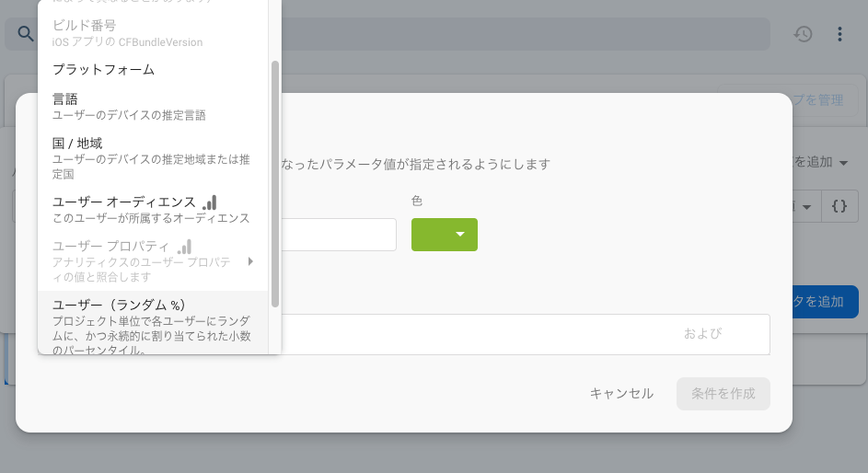This screenshot has height=473, width=868.
Task: Click the プを管理 button in background
Action: point(825,100)
